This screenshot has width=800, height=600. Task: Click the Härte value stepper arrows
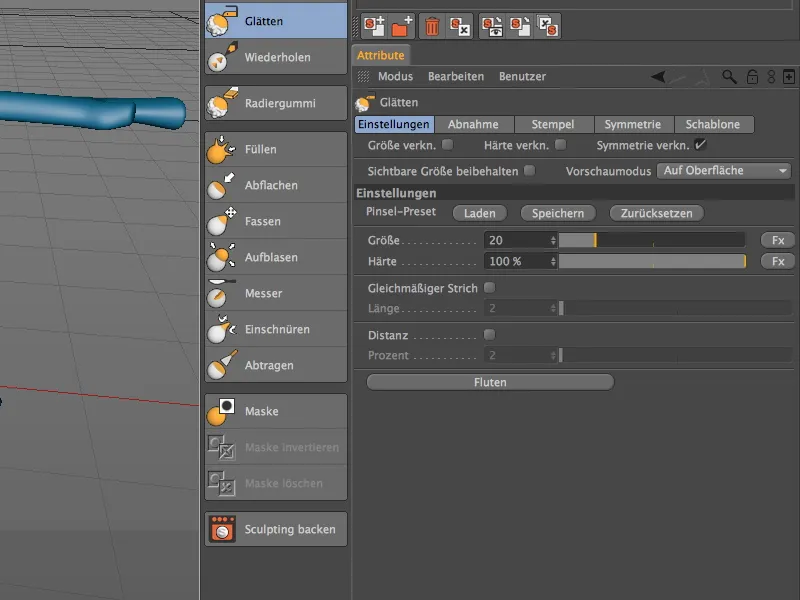(x=553, y=261)
